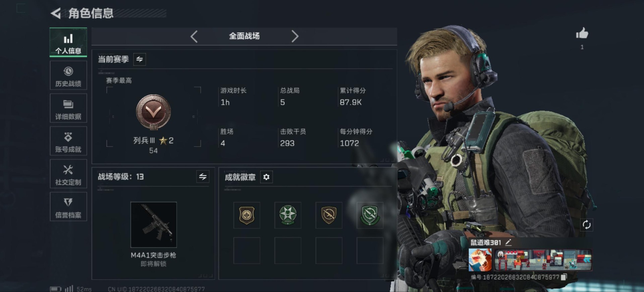
Task: Toggle the 战场等级 swap button
Action: [x=203, y=177]
